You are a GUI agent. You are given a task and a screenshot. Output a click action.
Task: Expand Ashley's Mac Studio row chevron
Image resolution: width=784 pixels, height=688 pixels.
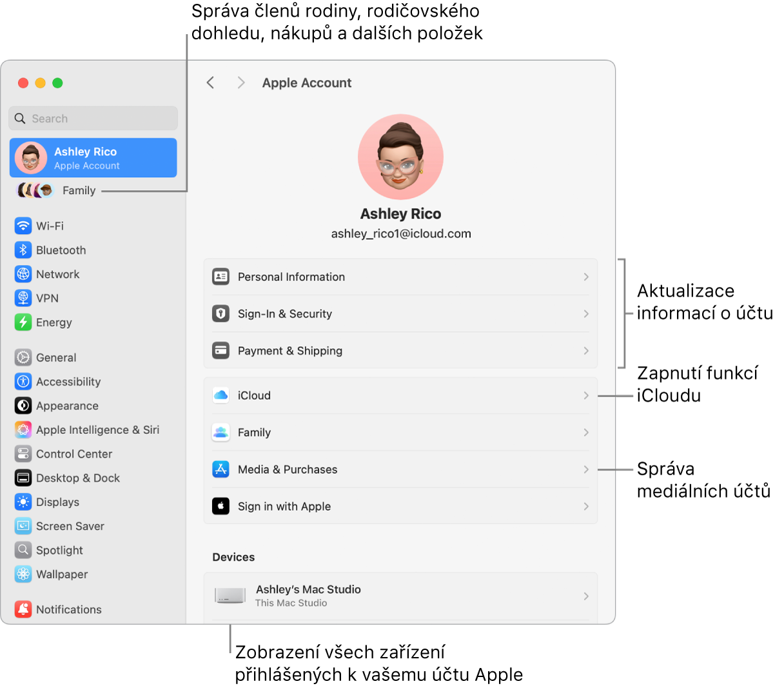586,596
